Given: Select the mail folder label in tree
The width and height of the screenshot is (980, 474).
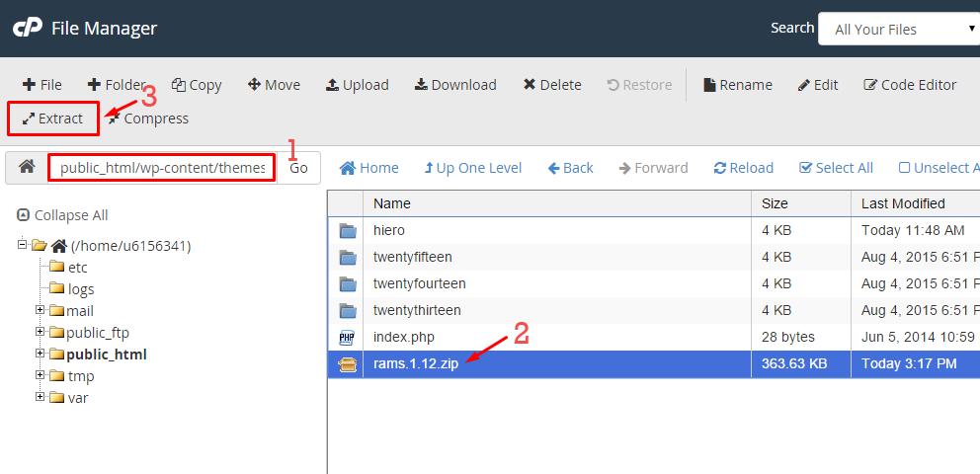Looking at the screenshot, I should coord(80,311).
